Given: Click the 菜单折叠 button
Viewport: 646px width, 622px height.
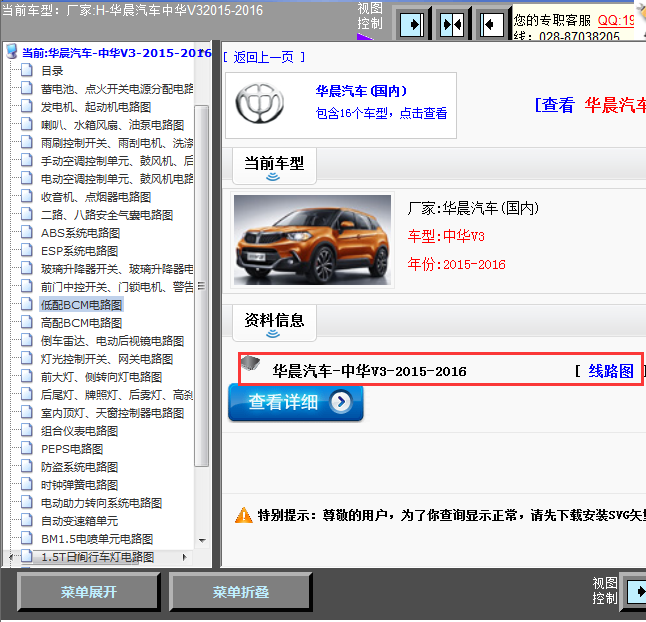Looking at the screenshot, I should point(241,592).
